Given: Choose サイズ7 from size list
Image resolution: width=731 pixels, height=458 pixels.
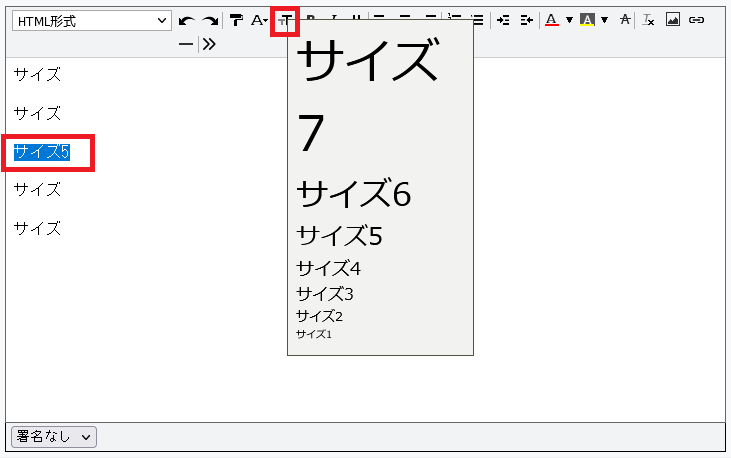Looking at the screenshot, I should [368, 96].
